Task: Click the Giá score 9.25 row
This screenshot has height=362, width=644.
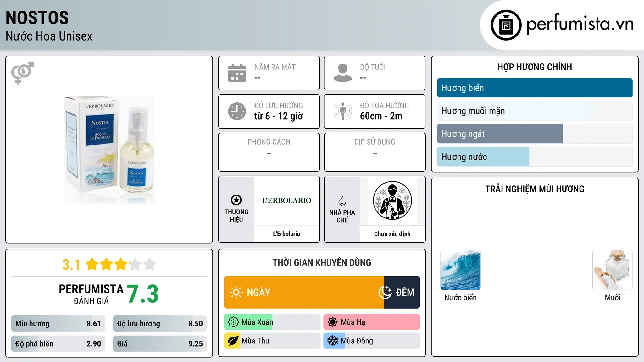Action: click(x=160, y=344)
